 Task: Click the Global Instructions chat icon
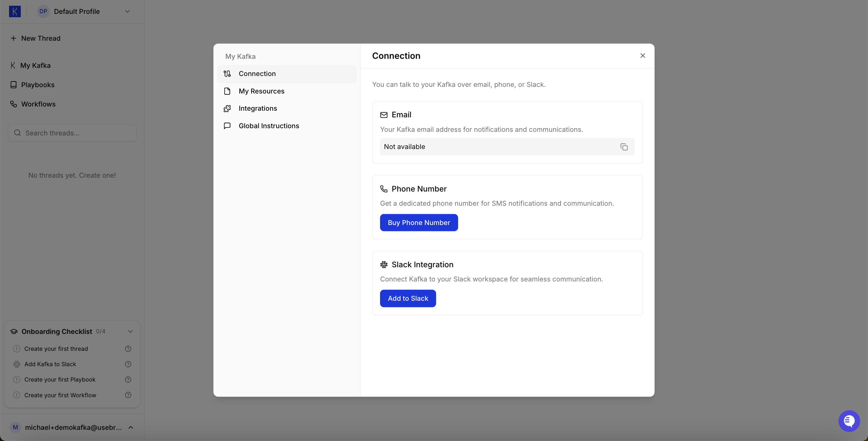click(227, 125)
